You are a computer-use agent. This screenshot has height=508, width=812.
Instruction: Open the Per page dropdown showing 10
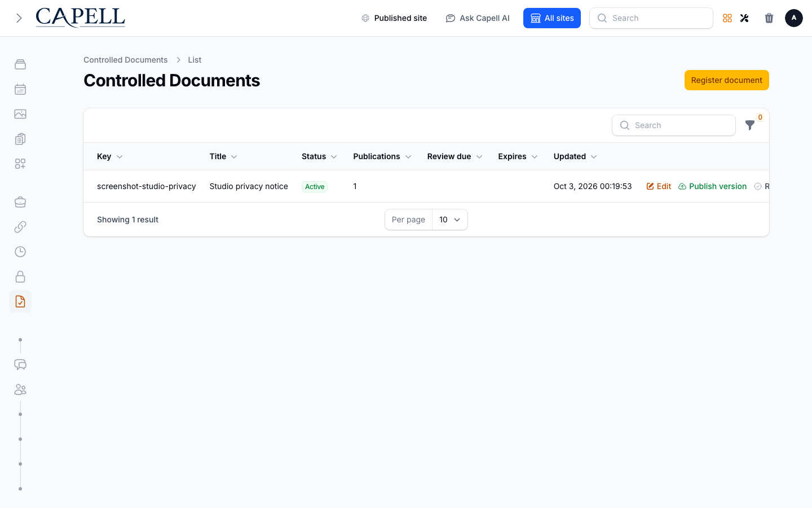pos(450,220)
